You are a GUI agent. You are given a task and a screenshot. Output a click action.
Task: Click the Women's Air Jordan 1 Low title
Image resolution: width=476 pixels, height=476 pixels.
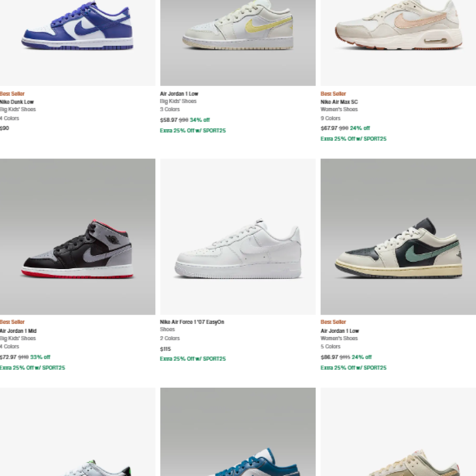coord(340,331)
